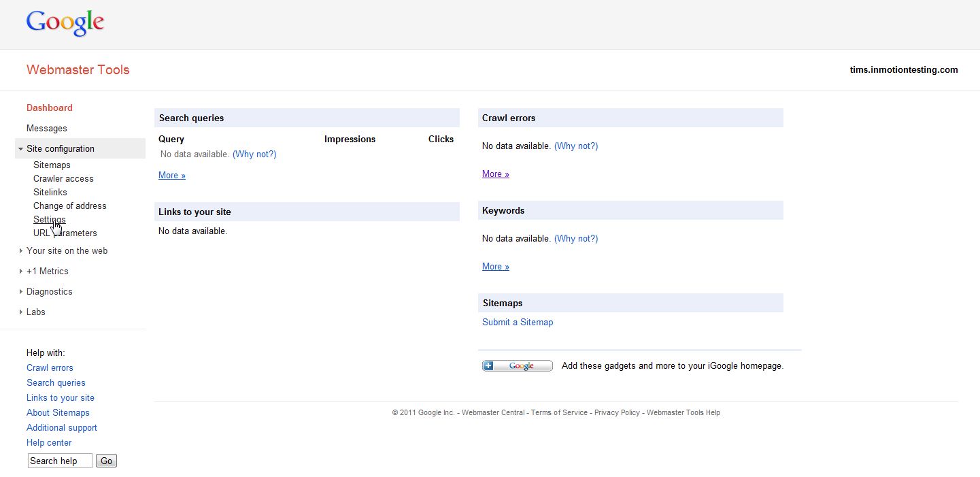
Task: Click More » under Keywords
Action: point(496,266)
